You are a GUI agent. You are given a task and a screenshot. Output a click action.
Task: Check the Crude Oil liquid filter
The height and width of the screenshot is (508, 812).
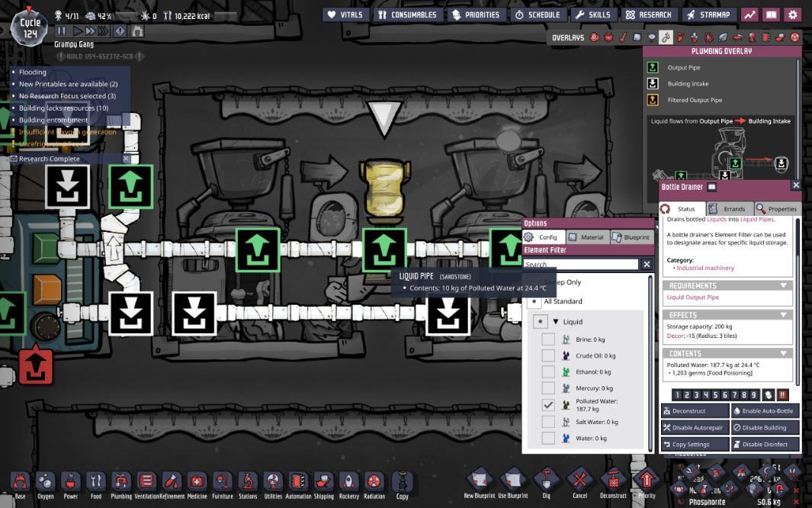548,355
